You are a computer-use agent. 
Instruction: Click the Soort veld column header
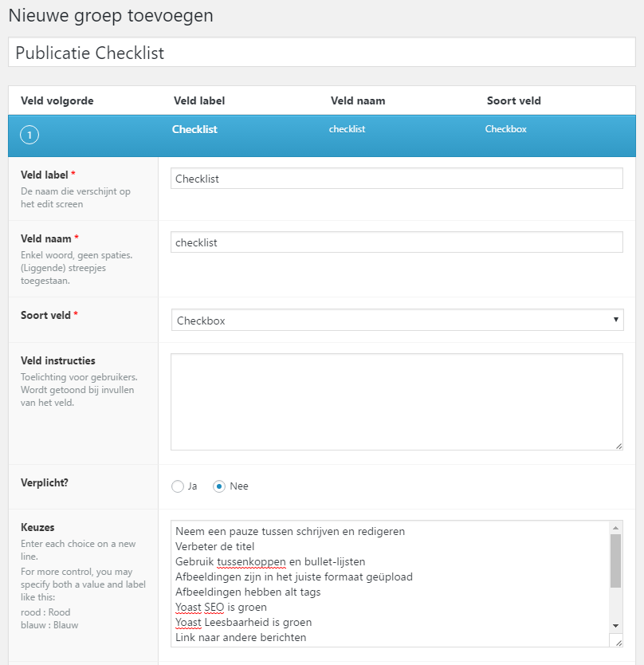click(514, 101)
